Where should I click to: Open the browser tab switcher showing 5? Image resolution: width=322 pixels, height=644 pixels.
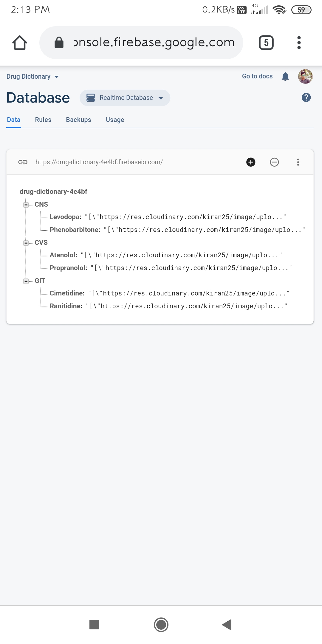point(266,43)
